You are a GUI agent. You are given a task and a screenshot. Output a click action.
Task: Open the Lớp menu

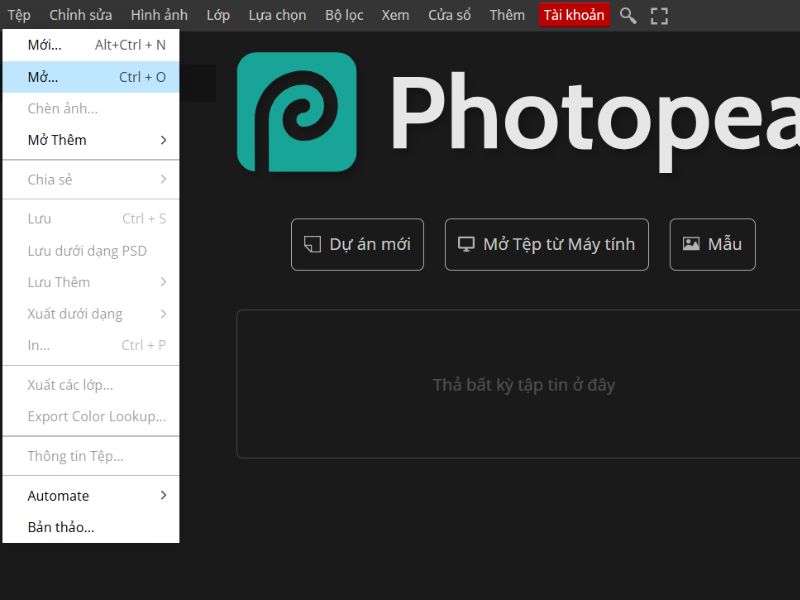coord(218,15)
